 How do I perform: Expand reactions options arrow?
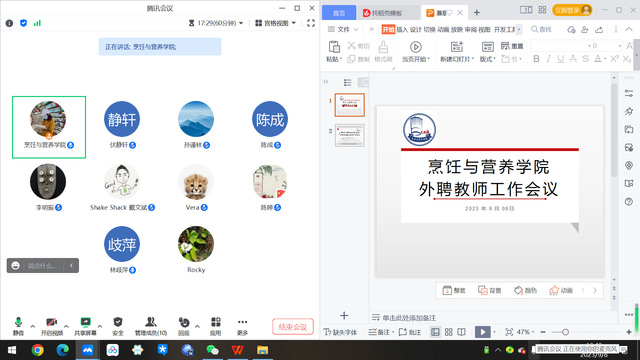click(x=197, y=326)
